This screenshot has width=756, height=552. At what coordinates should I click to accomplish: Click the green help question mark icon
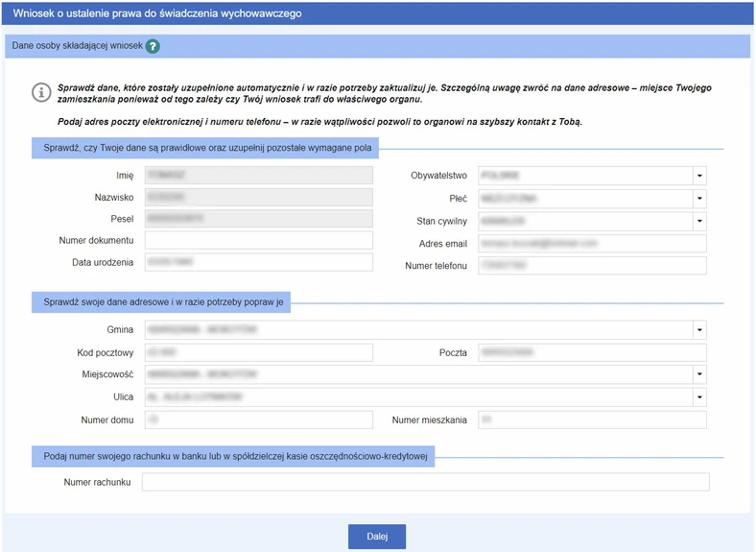(153, 45)
